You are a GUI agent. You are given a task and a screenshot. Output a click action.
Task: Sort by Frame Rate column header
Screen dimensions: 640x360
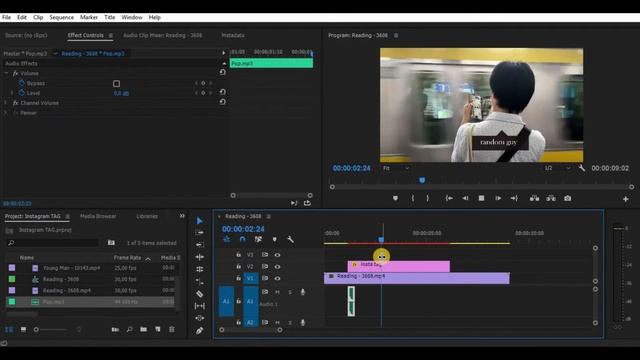coord(127,258)
